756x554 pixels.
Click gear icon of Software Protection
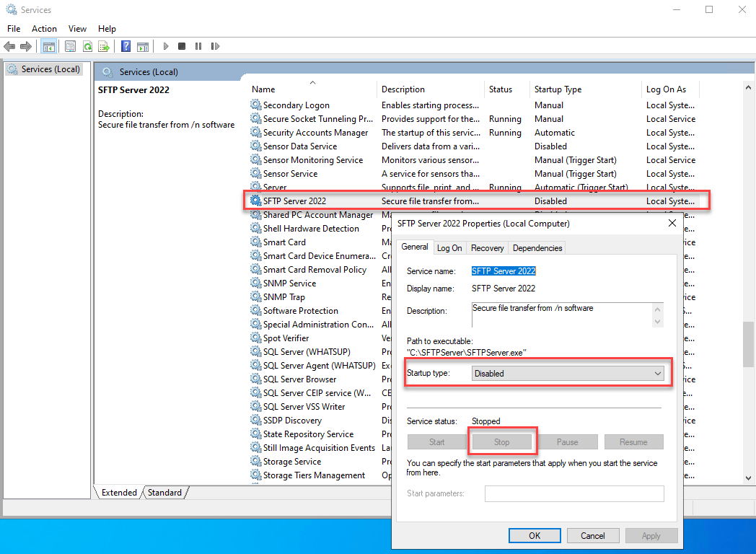[256, 310]
